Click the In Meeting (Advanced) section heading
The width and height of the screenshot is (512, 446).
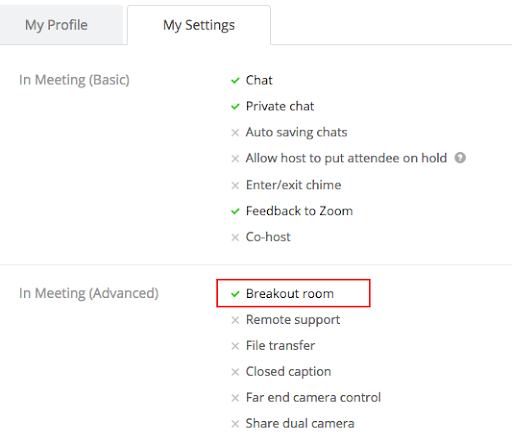89,293
